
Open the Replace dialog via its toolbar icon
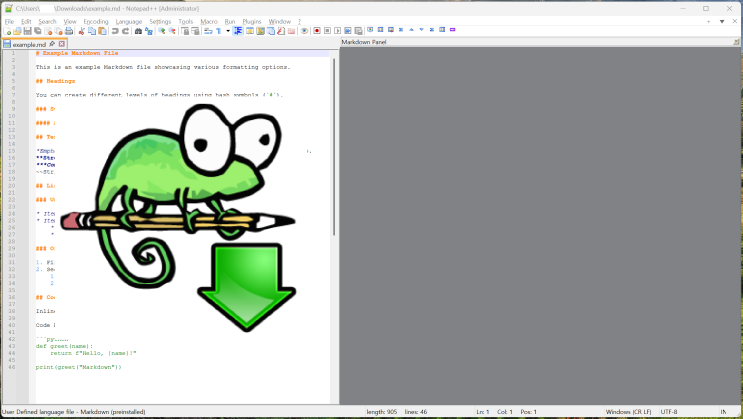tap(149, 31)
